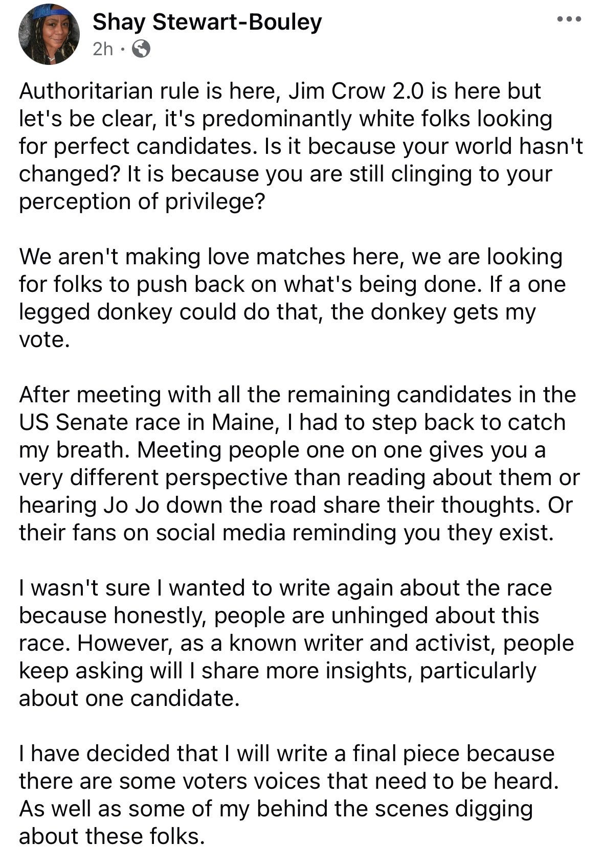Click the 2h post timestamp

(103, 49)
